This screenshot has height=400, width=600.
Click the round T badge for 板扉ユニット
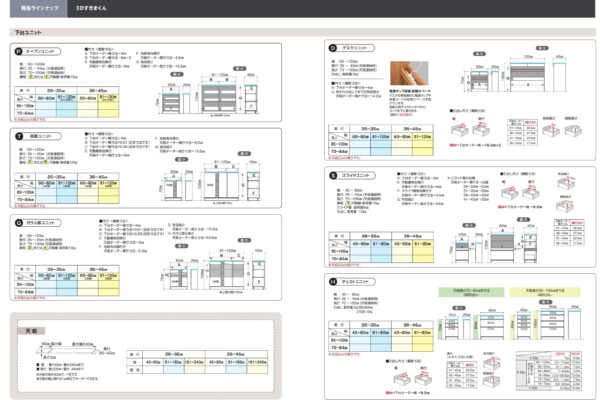[20, 134]
